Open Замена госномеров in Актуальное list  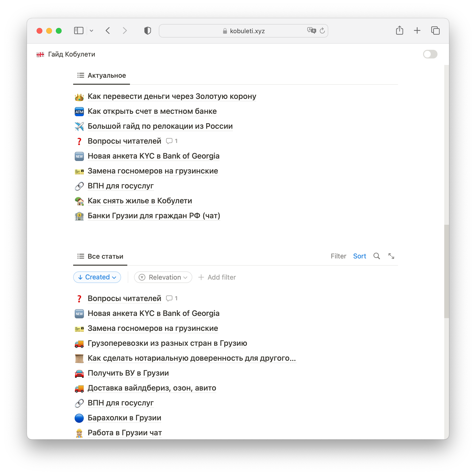coord(153,171)
